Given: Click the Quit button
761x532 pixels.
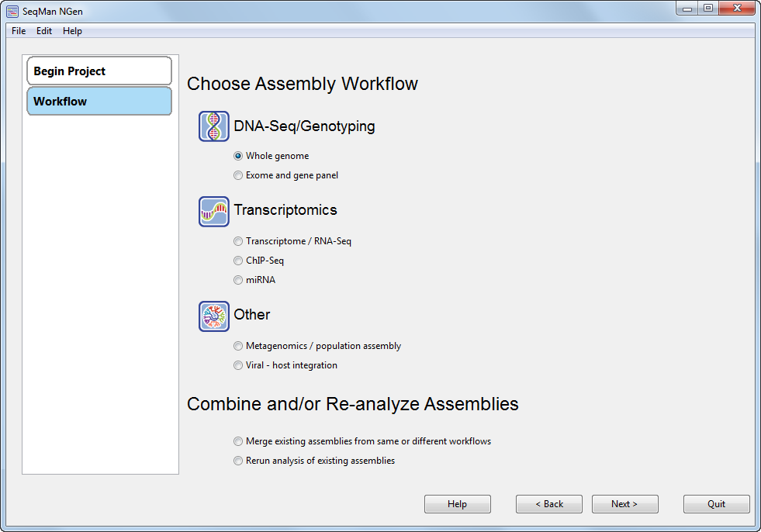Looking at the screenshot, I should pos(716,504).
